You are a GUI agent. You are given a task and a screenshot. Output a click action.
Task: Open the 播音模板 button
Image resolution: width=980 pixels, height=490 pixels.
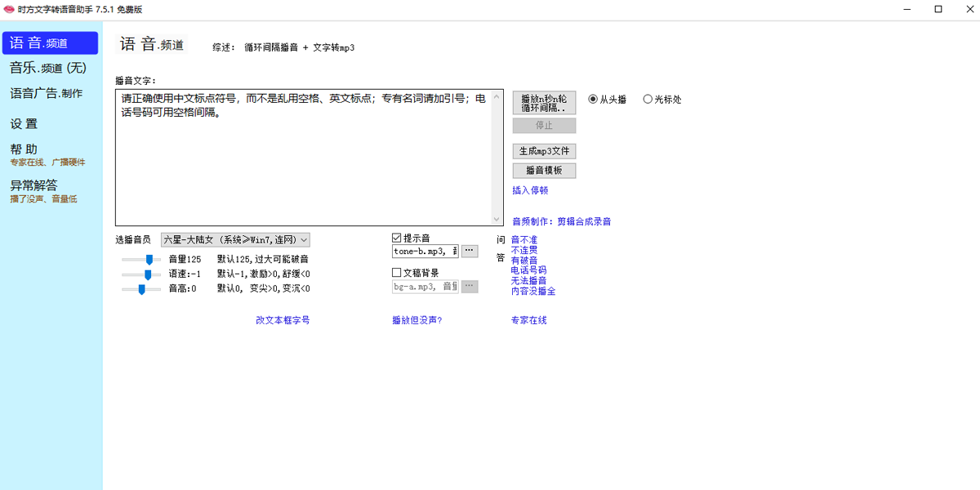[544, 171]
